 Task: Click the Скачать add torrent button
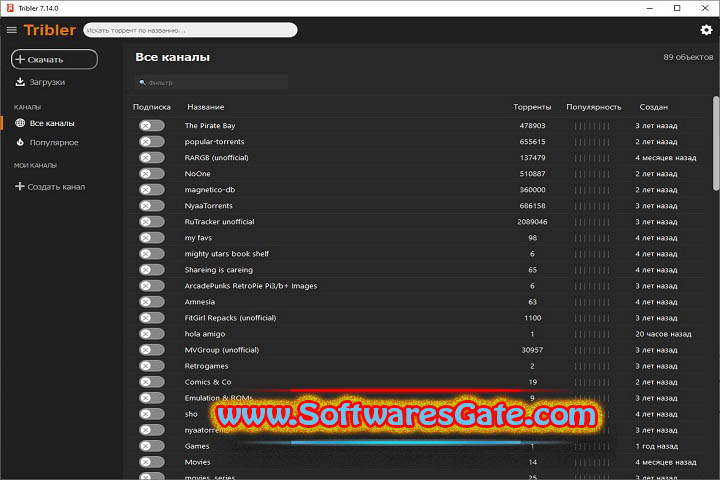point(54,59)
